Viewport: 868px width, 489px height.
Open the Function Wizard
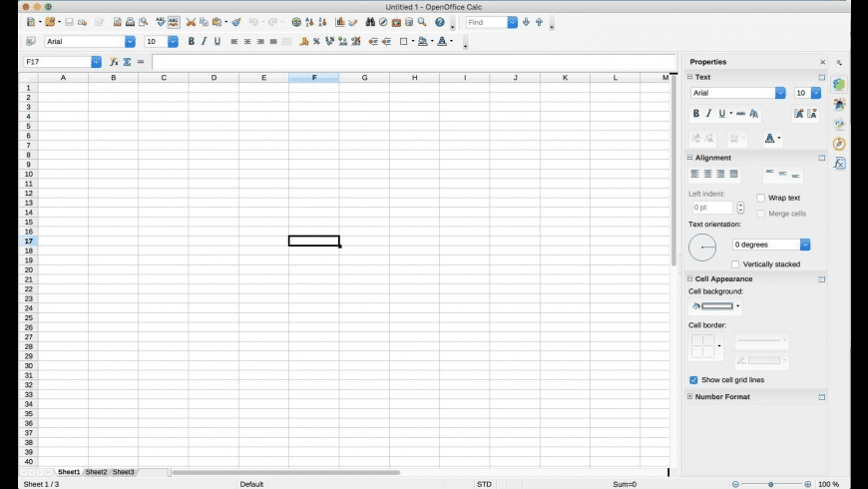[x=114, y=62]
